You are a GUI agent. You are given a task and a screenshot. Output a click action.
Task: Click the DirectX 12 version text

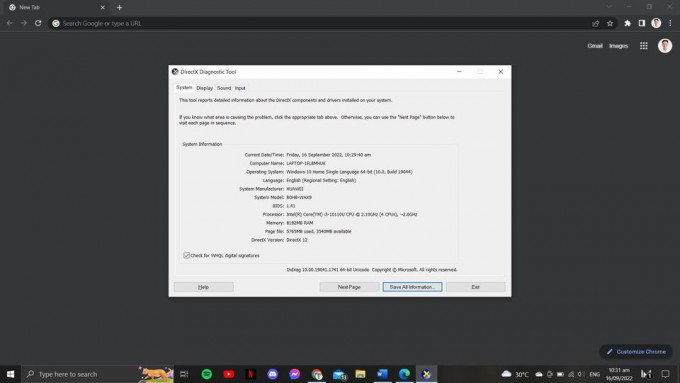point(297,240)
